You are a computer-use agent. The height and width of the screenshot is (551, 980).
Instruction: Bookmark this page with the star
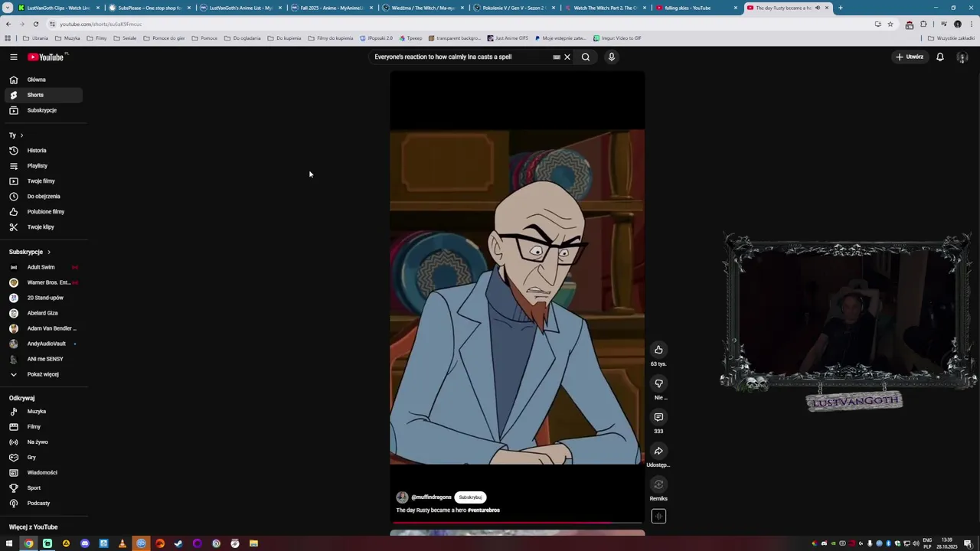(x=890, y=24)
